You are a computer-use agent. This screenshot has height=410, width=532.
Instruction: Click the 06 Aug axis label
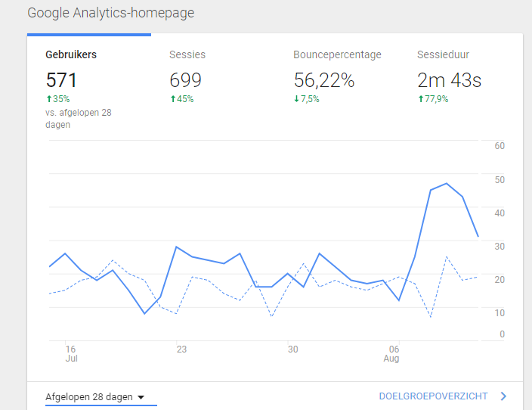point(391,353)
